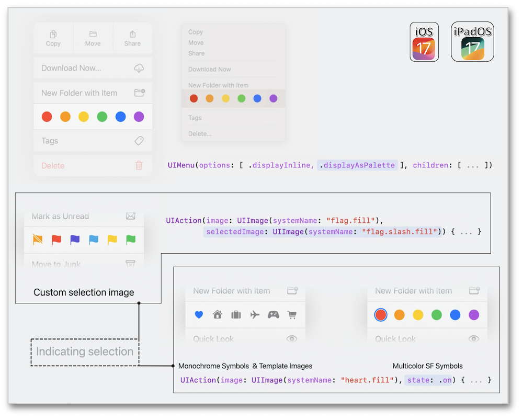Choose Copy in the compact gray menu
This screenshot has height=420, width=523.
(x=196, y=32)
